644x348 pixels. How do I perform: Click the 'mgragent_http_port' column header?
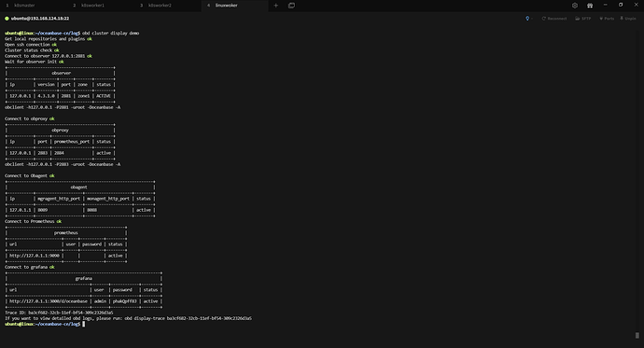tap(59, 199)
